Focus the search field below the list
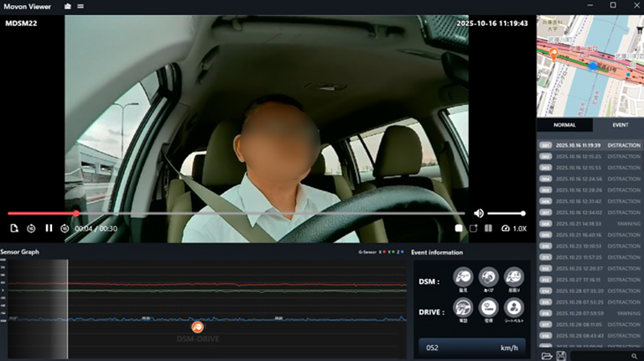This screenshot has width=644, height=361. pos(605,356)
